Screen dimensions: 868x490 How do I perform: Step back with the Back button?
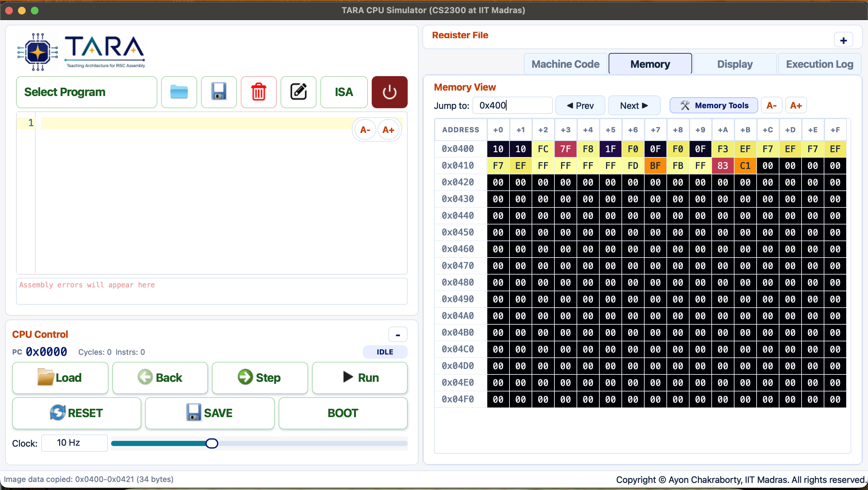[x=160, y=378]
